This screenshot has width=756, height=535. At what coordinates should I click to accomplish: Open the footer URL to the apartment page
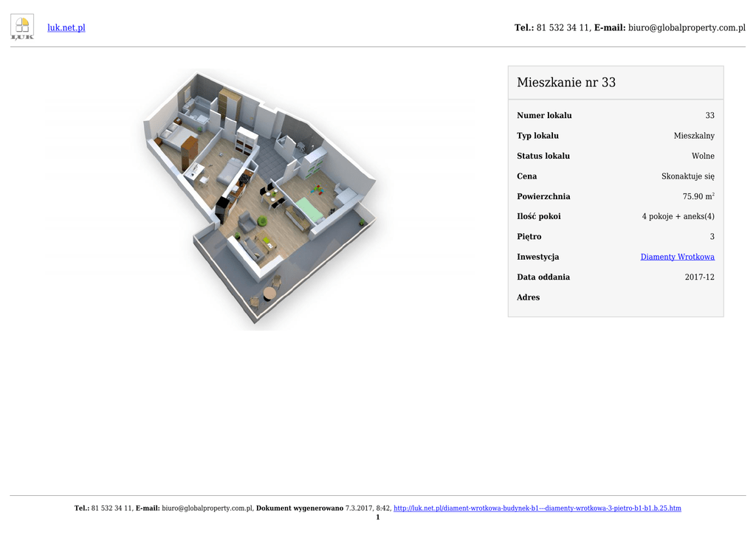pos(537,508)
